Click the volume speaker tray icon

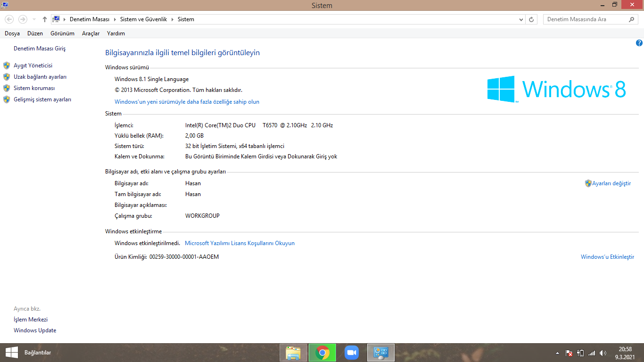coord(603,353)
